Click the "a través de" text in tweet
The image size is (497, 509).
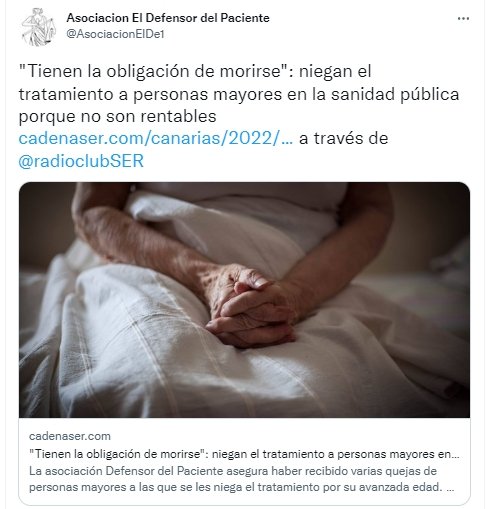click(x=343, y=138)
